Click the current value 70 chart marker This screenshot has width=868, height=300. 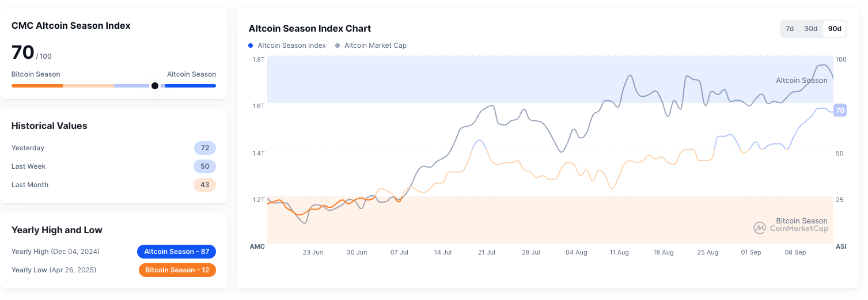tap(840, 111)
